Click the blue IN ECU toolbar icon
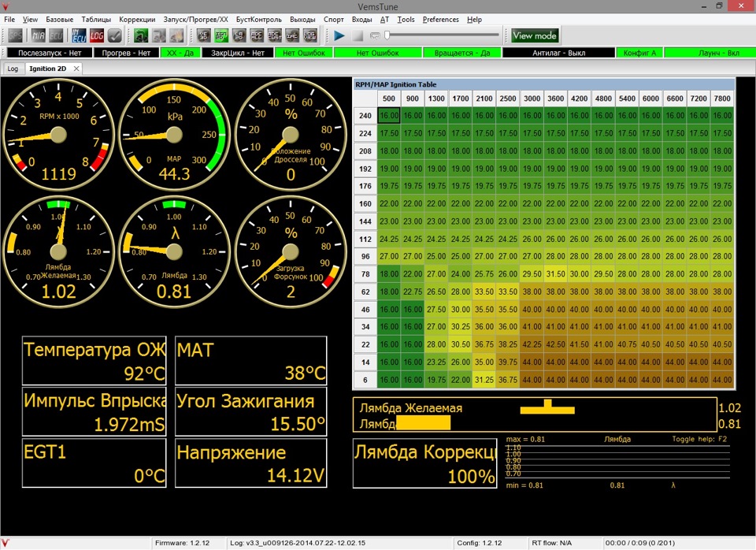The width and height of the screenshot is (756, 550). 79,35
